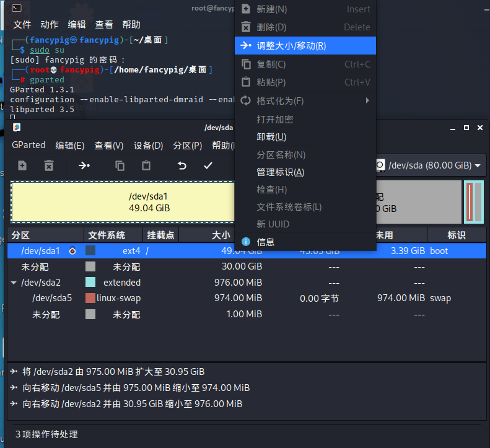Open the 查看(V) menu in GParted

109,145
